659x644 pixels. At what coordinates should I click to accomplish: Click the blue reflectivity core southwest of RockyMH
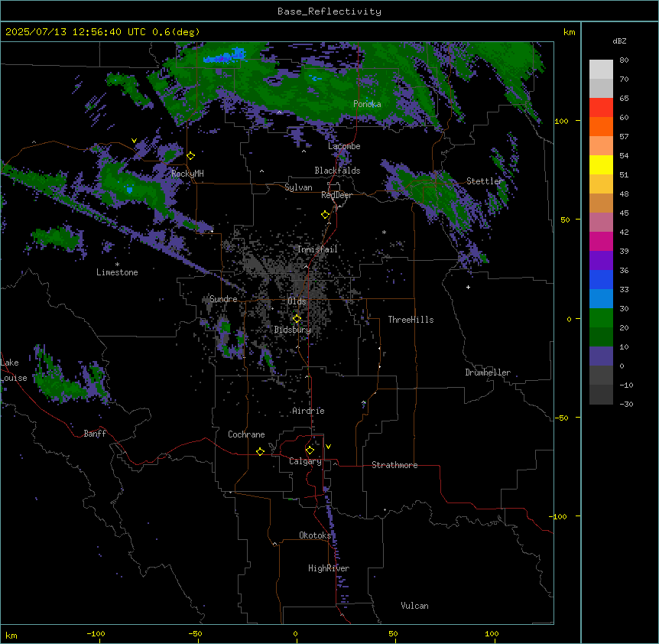(129, 190)
